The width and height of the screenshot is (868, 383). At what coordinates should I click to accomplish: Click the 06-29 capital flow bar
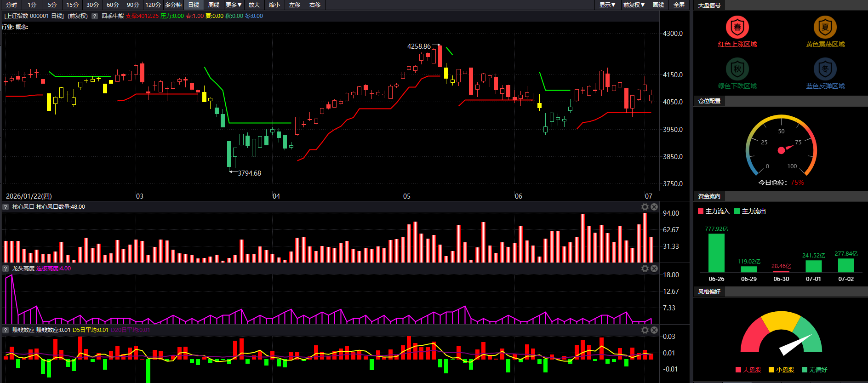point(749,269)
